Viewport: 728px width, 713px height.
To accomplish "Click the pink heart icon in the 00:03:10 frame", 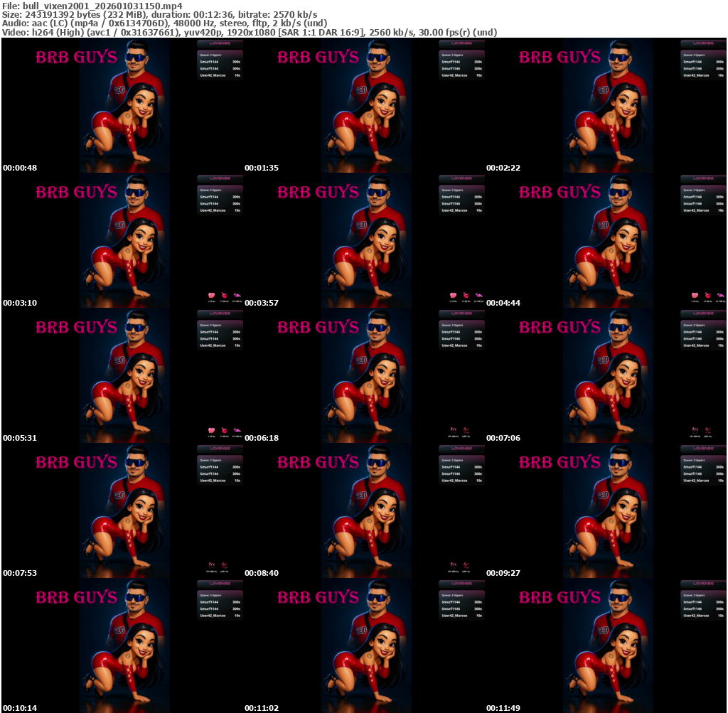I will tap(211, 295).
